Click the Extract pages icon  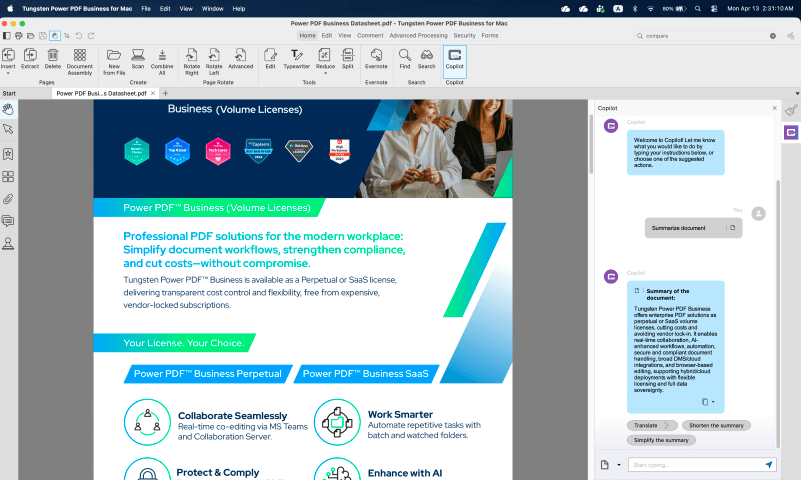click(30, 55)
